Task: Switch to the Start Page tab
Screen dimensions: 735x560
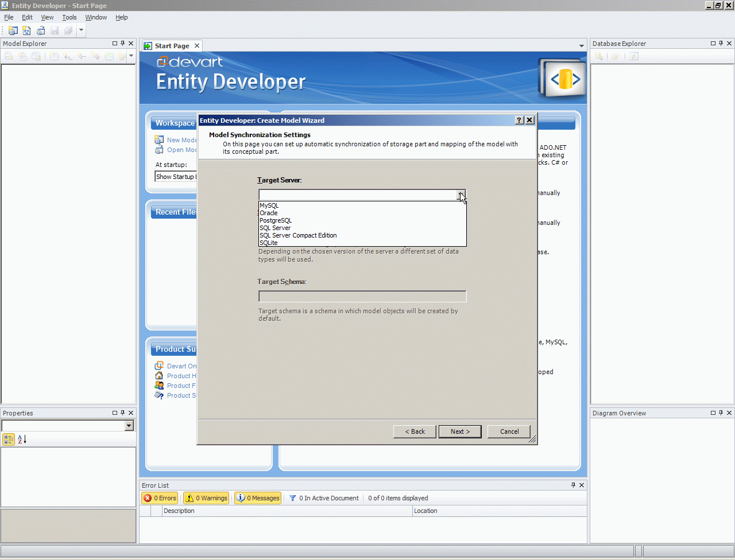Action: (172, 46)
